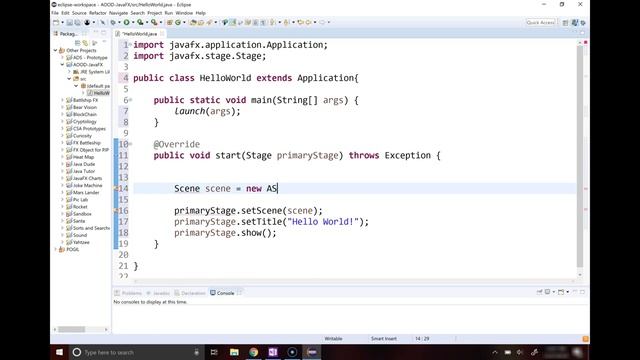This screenshot has width=640, height=360.
Task: Expand the POGIL working set
Action: 56,249
